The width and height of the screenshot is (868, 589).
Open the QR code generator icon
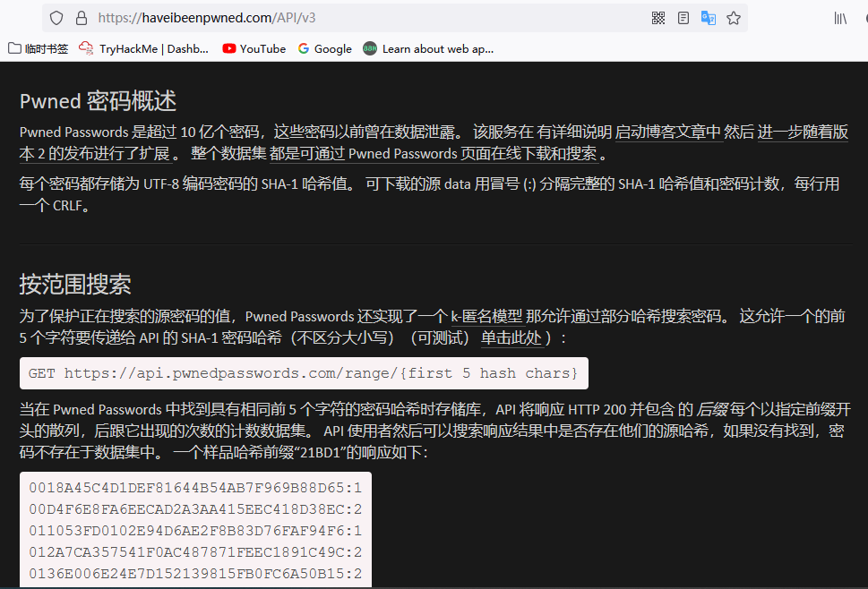pyautogui.click(x=658, y=18)
